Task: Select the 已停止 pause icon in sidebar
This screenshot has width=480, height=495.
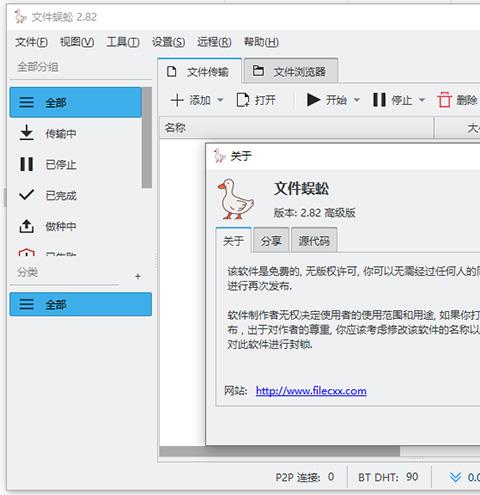Action: click(x=26, y=164)
